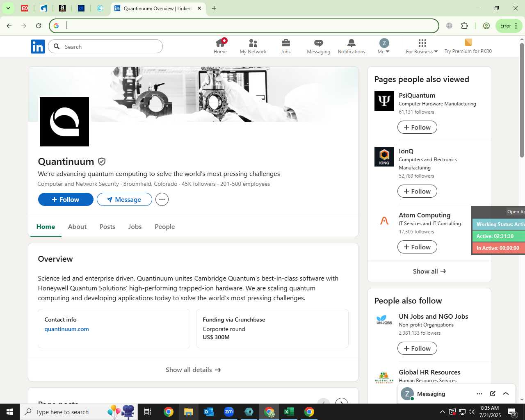Open Outlook from taskbar

point(209,412)
